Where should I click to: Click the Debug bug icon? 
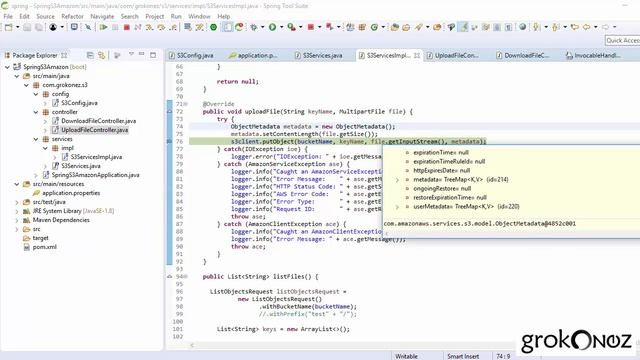click(254, 27)
